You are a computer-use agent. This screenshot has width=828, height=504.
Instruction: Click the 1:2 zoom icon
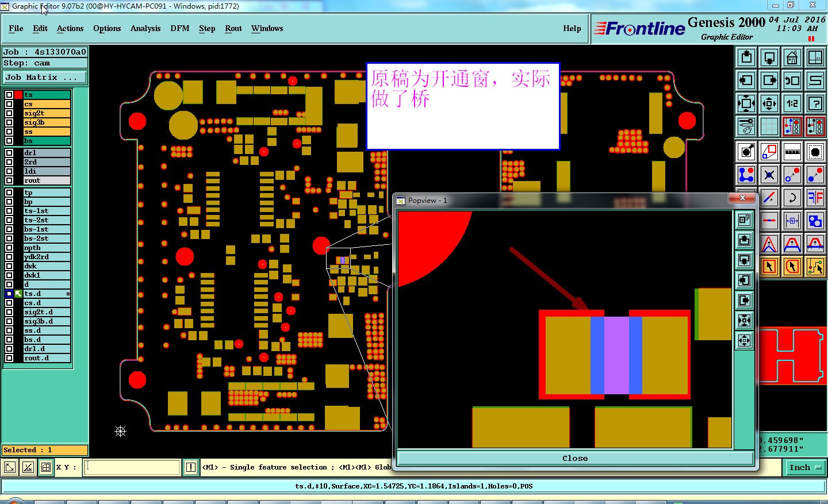[792, 103]
